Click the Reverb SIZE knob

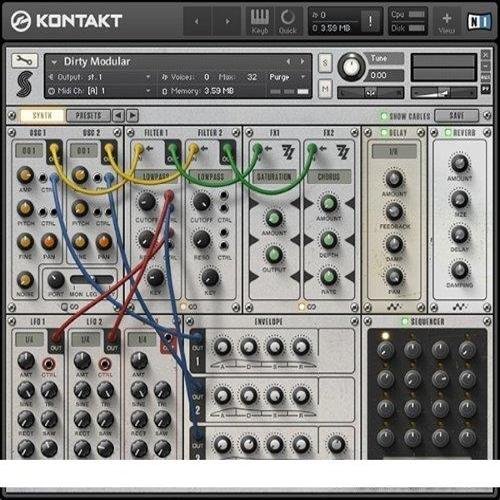[460, 199]
